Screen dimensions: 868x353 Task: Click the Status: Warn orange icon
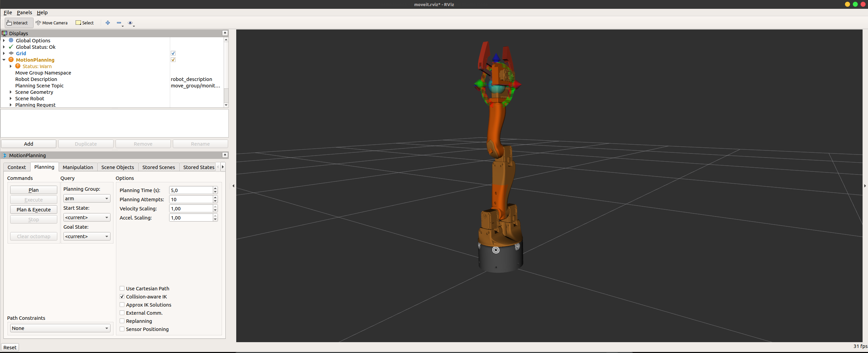(x=18, y=66)
